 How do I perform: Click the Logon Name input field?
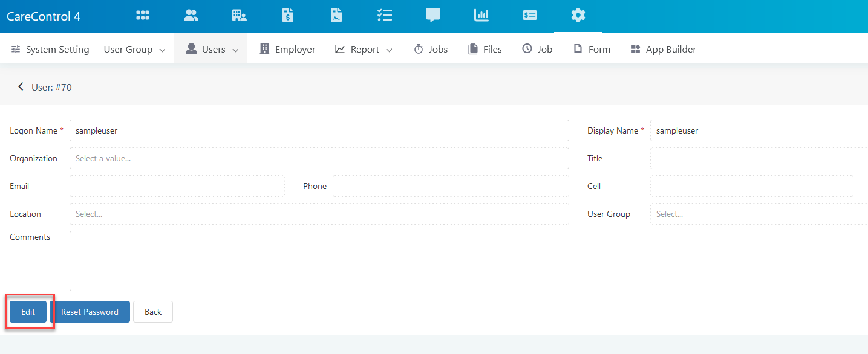pos(319,130)
